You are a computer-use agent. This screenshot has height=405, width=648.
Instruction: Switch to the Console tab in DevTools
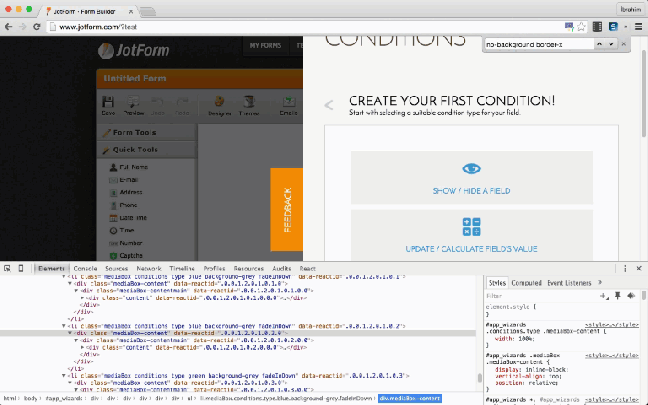(85, 269)
